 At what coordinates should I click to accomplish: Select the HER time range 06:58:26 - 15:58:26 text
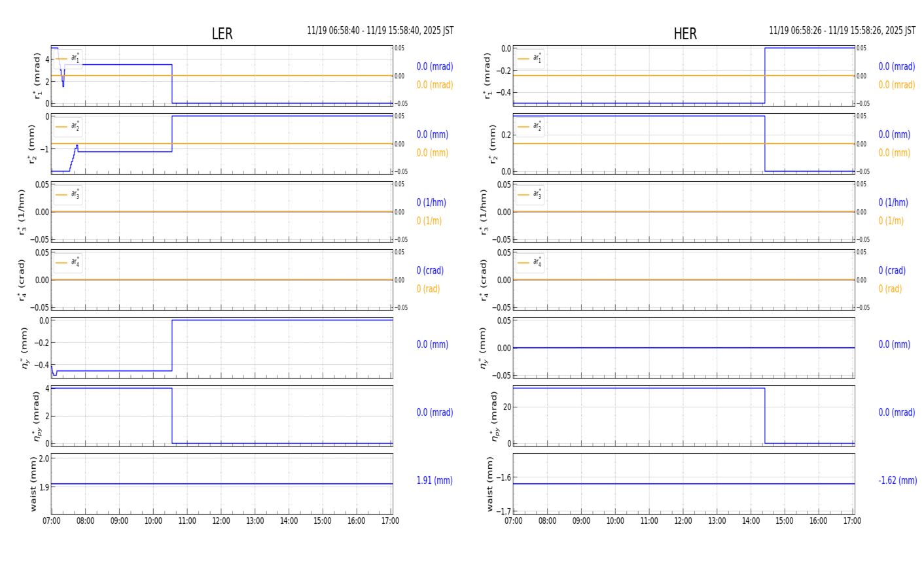pyautogui.click(x=842, y=31)
